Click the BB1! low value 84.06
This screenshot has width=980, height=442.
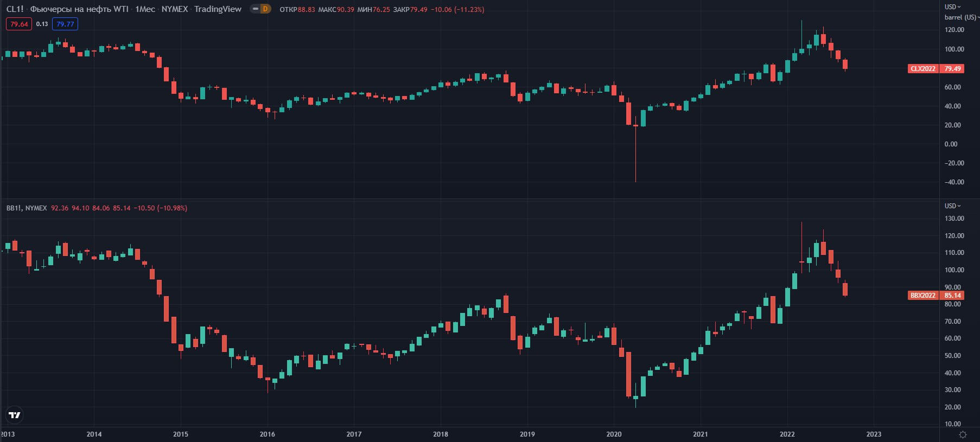coord(101,208)
